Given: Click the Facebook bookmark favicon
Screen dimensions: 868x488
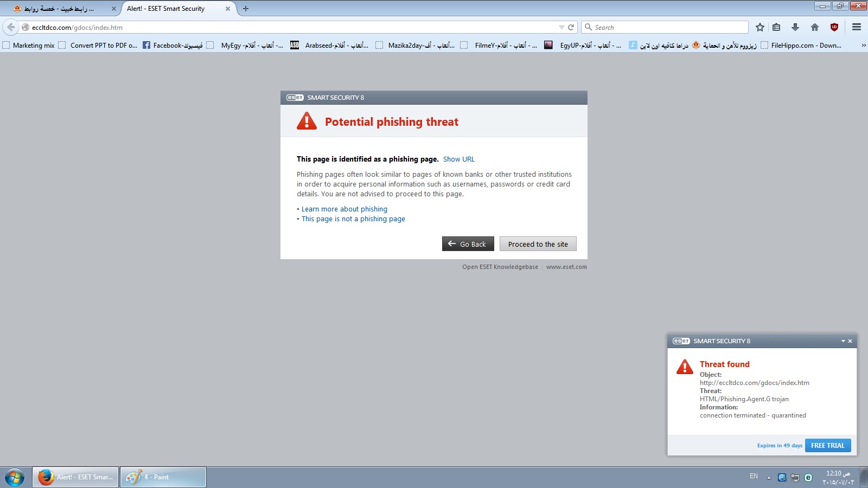Looking at the screenshot, I should (146, 45).
